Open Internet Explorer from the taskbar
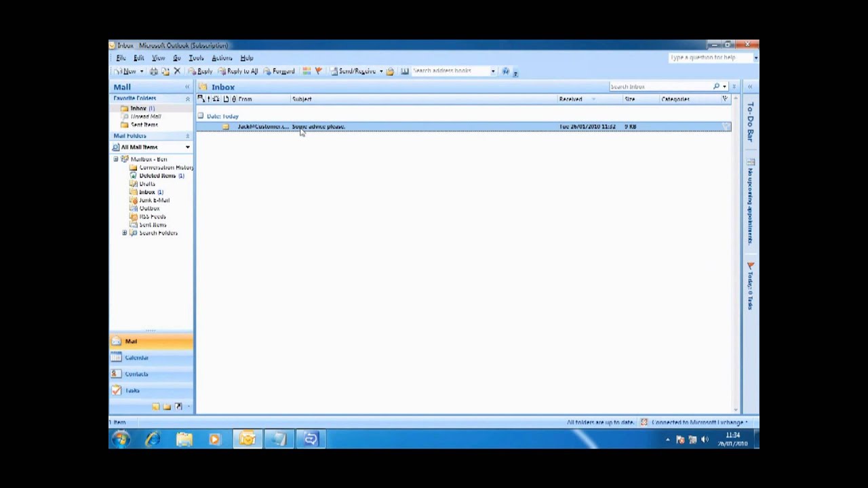Image resolution: width=868 pixels, height=488 pixels. click(152, 439)
